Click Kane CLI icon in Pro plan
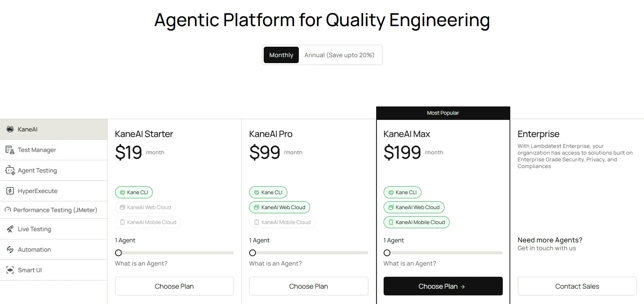This screenshot has width=644, height=304. pyautogui.click(x=257, y=192)
